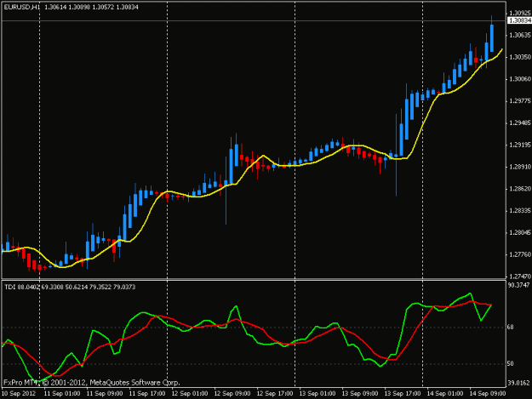Click the 12 Sep 17:00 time label
The width and height of the screenshot is (532, 399).
pos(275,394)
